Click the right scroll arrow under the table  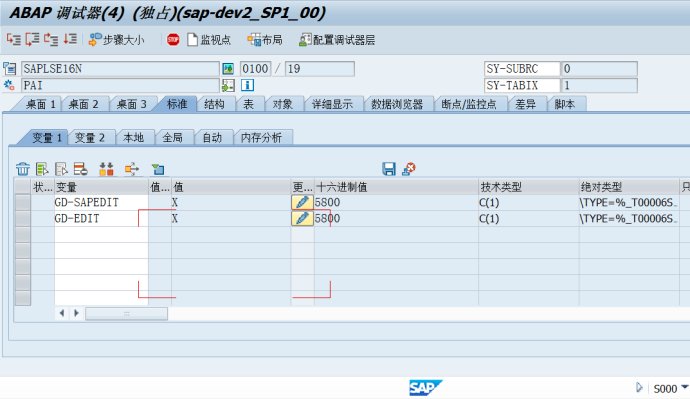click(76, 313)
